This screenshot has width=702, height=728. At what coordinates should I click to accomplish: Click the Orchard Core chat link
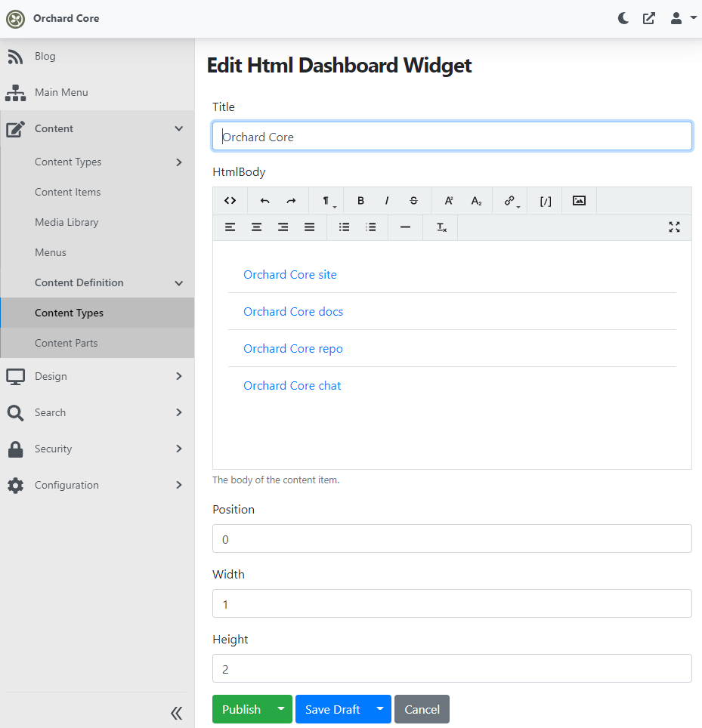[292, 386]
